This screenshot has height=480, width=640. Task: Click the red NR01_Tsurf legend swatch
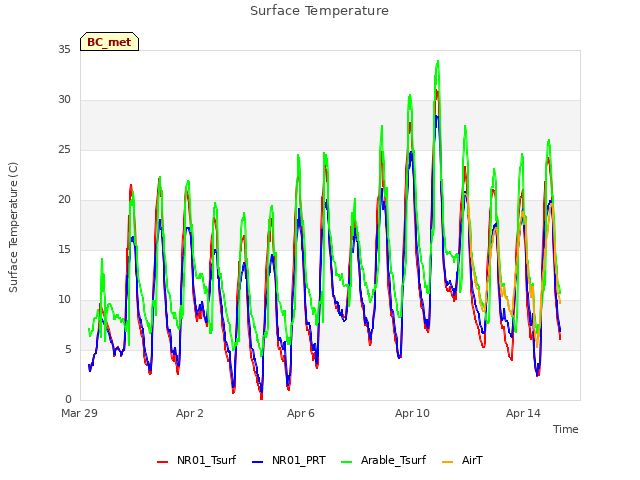coord(162,462)
